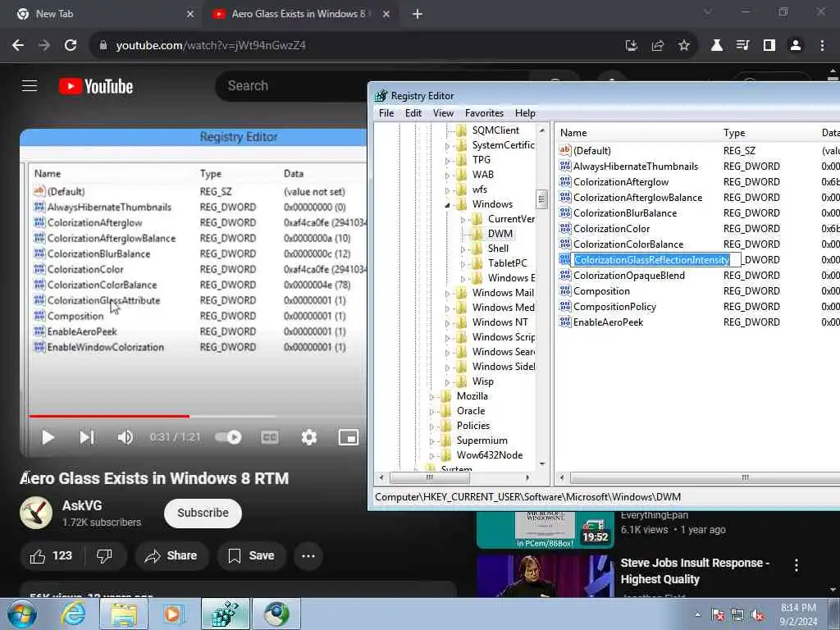
Task: Expand the Windows NT key
Action: pos(447,323)
